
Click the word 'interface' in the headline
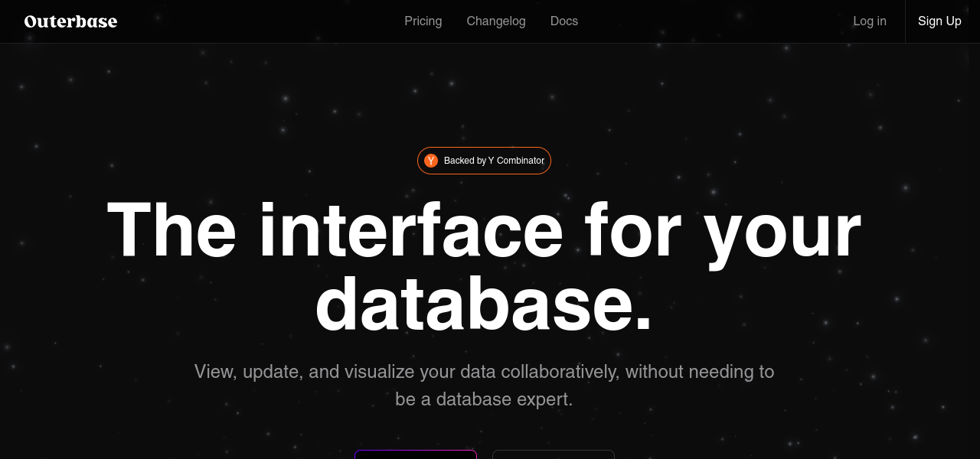coord(411,231)
